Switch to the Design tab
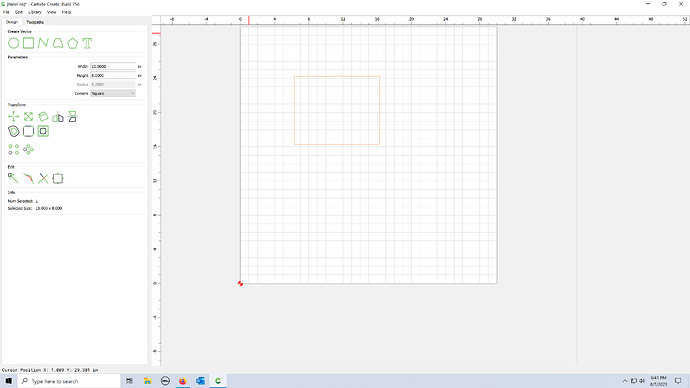This screenshot has width=690, height=388. tap(12, 22)
